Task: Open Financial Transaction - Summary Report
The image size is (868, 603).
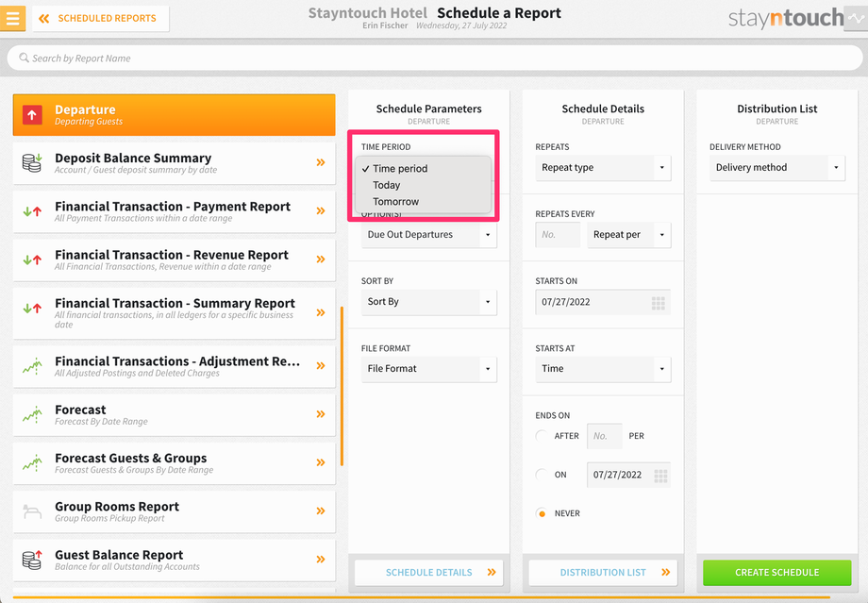Action: click(x=174, y=313)
